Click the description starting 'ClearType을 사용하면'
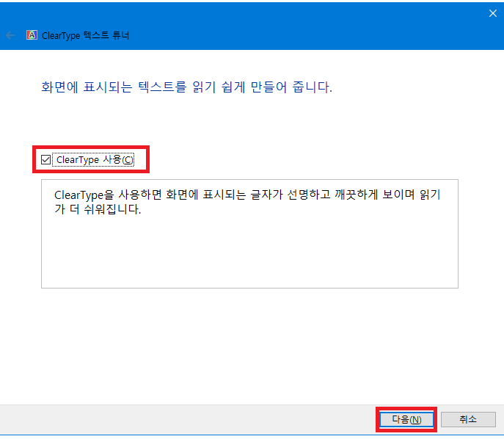This screenshot has width=504, height=439. pyautogui.click(x=246, y=202)
